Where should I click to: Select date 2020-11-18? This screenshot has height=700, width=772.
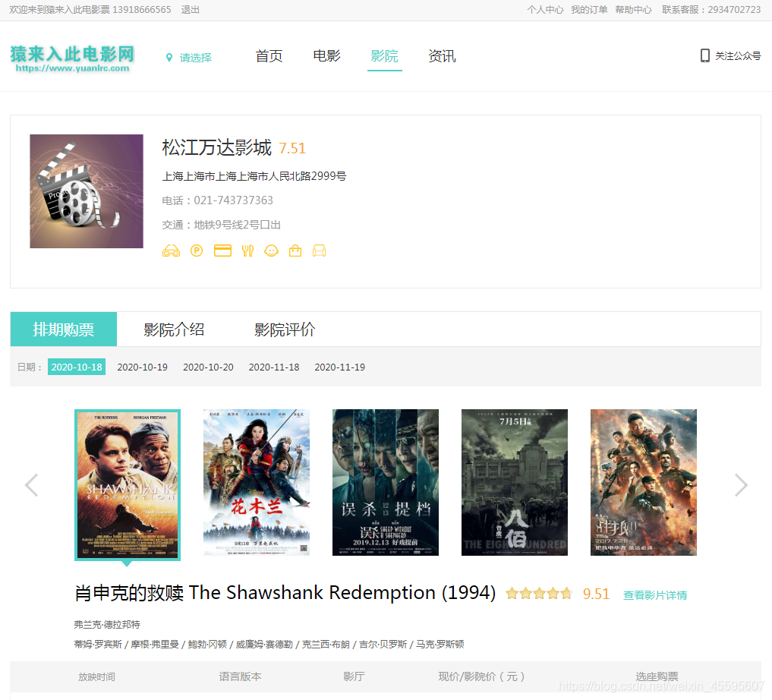tap(274, 367)
